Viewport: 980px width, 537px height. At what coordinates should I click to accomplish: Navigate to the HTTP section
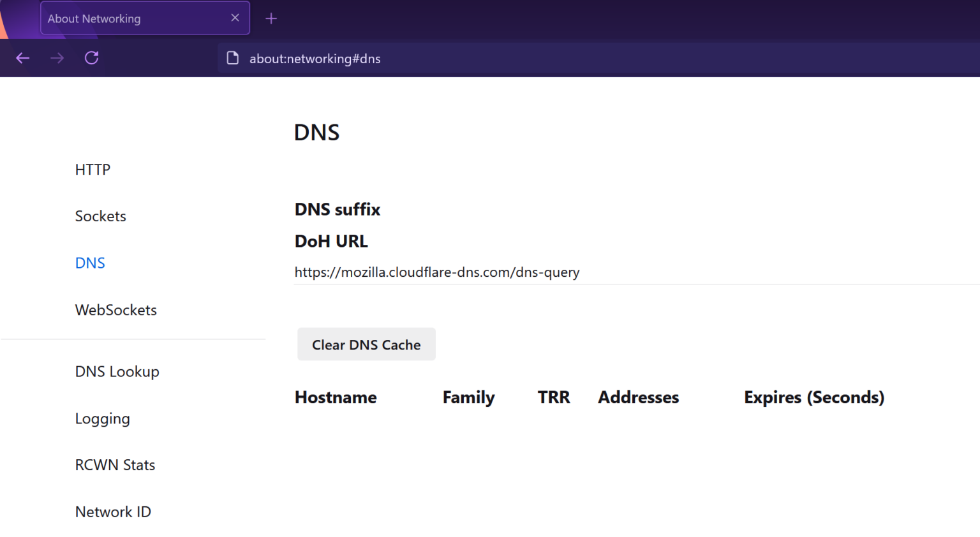coord(93,169)
